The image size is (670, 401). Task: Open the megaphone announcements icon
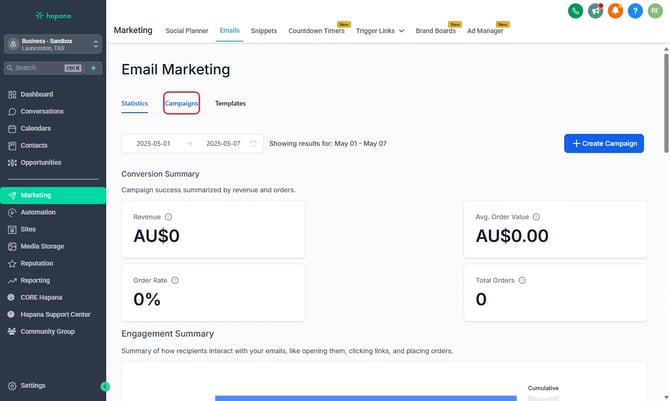[596, 11]
